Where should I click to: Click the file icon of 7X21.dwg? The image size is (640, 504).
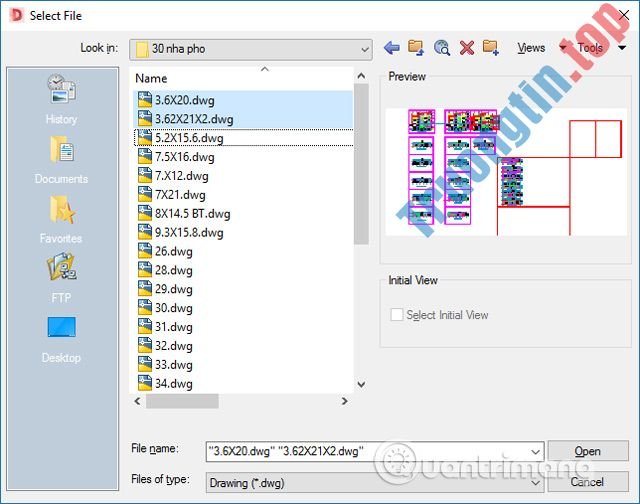click(x=145, y=194)
